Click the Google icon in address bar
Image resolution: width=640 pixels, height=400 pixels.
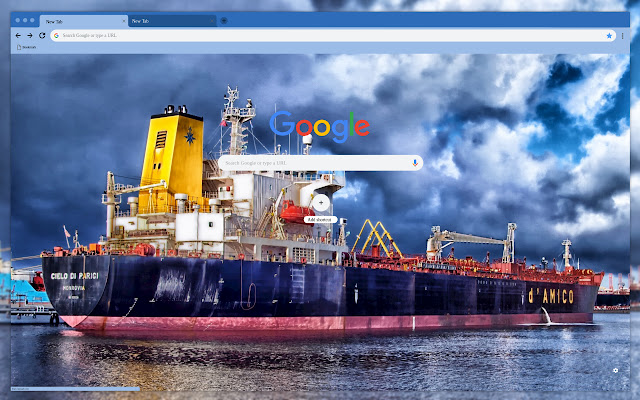coord(56,36)
